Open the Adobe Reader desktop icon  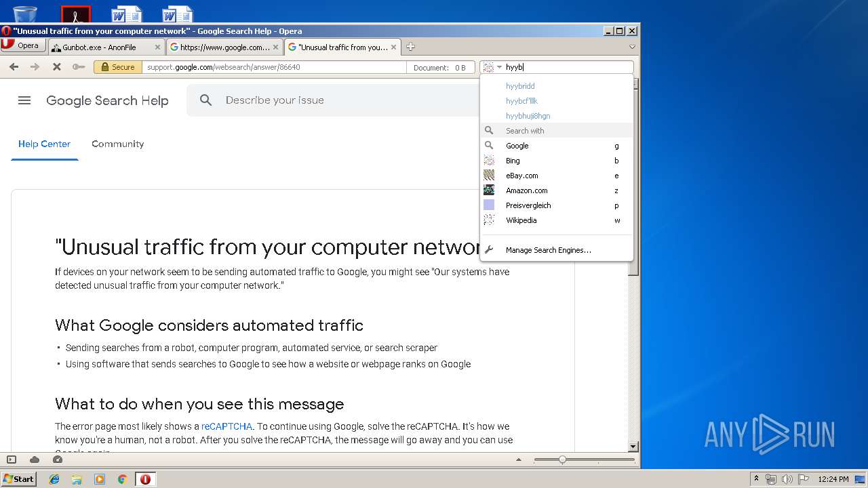[75, 14]
